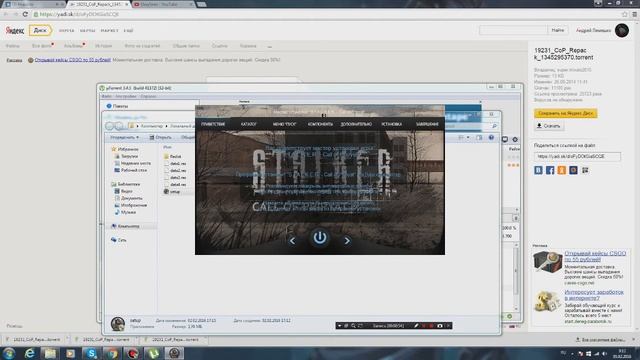Click CSGO cases ad thumbnail in sidebar
Screen dimensions: 640x360
click(x=547, y=262)
